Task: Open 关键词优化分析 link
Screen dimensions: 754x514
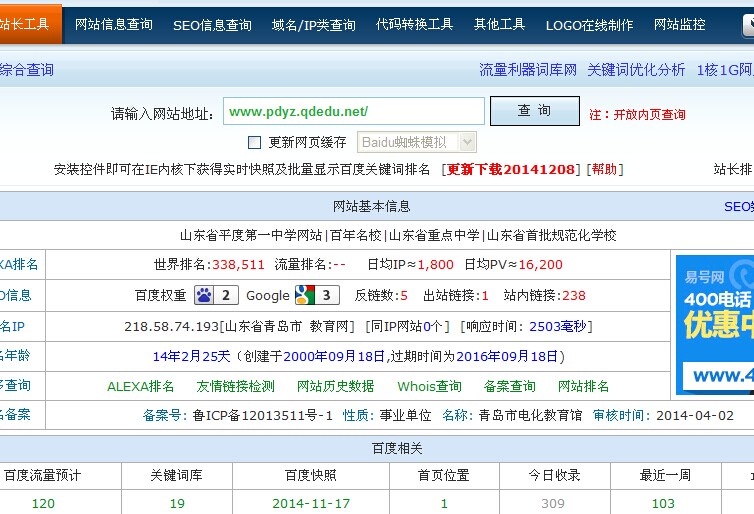Action: 636,70
